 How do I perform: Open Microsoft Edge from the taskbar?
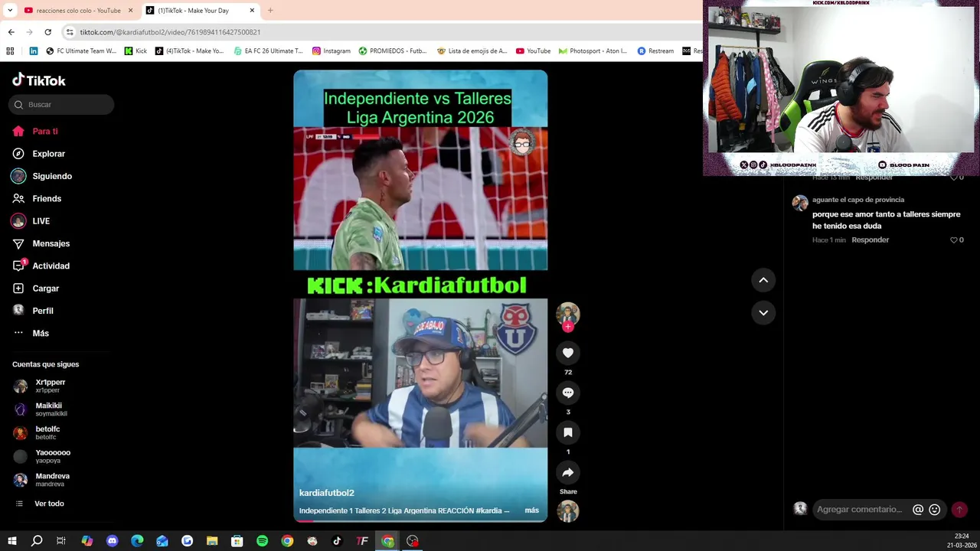[x=137, y=541]
